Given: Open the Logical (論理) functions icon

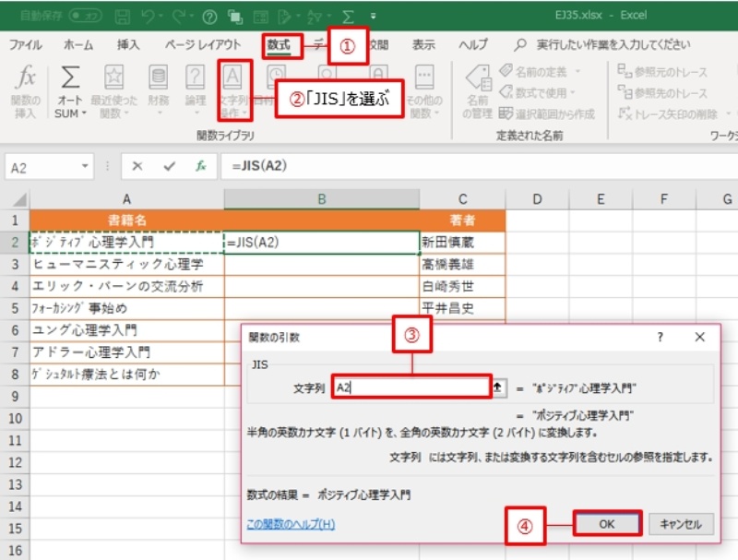Looking at the screenshot, I should [195, 77].
